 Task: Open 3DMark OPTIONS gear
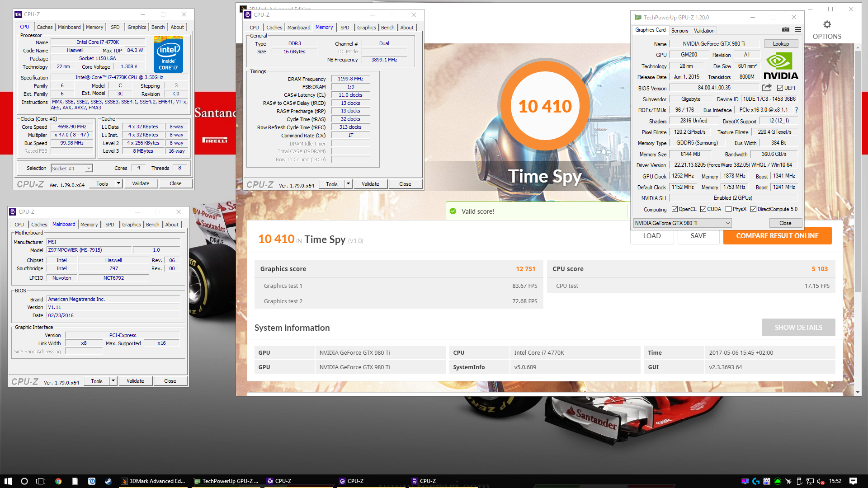[827, 30]
